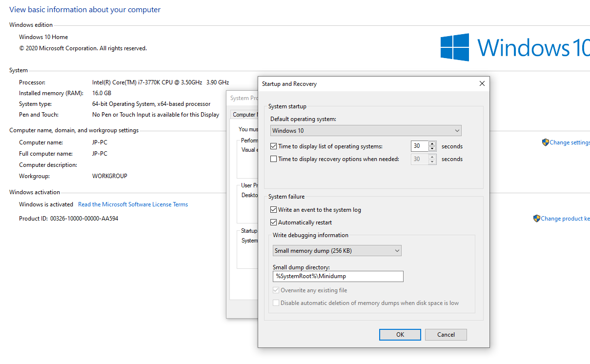Click the Computer name value JP-PC
Viewport: 590px width, 364px height.
pos(100,142)
